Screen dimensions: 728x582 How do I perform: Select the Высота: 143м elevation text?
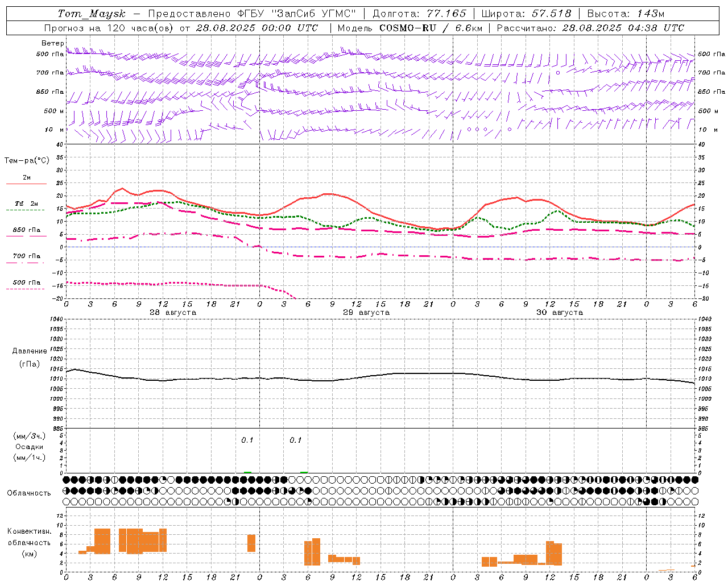tap(626, 14)
